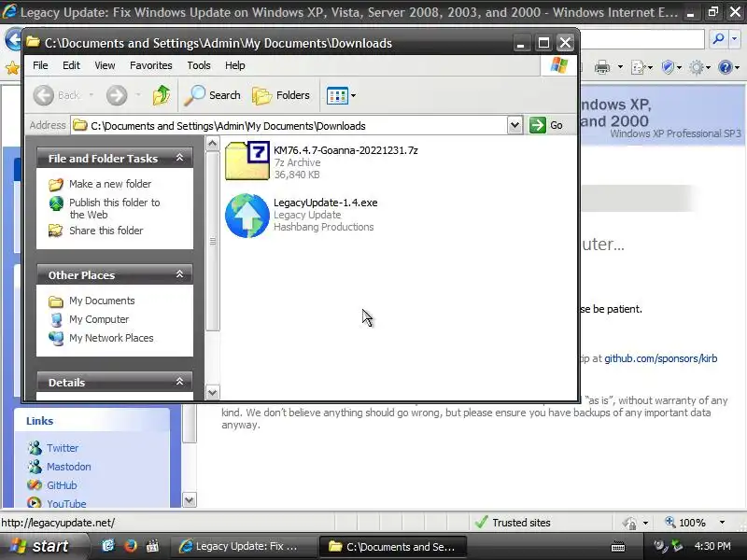Image resolution: width=747 pixels, height=560 pixels.
Task: Open the Forward history dropdown arrow
Action: pyautogui.click(x=138, y=95)
